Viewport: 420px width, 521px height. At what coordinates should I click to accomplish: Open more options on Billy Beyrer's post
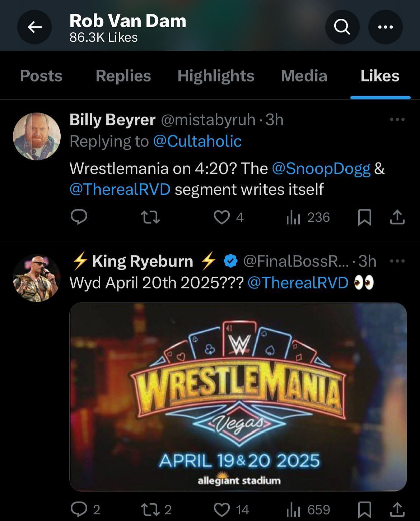tap(397, 119)
